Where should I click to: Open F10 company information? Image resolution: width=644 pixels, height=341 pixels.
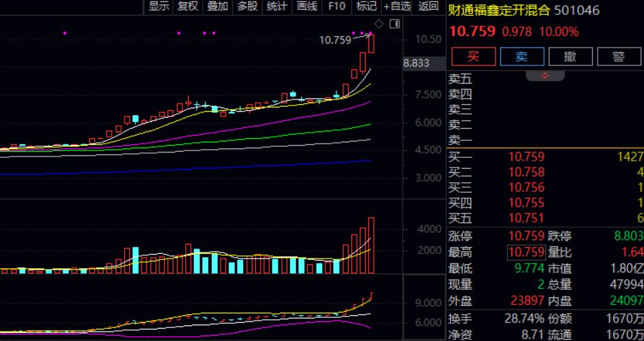point(337,6)
